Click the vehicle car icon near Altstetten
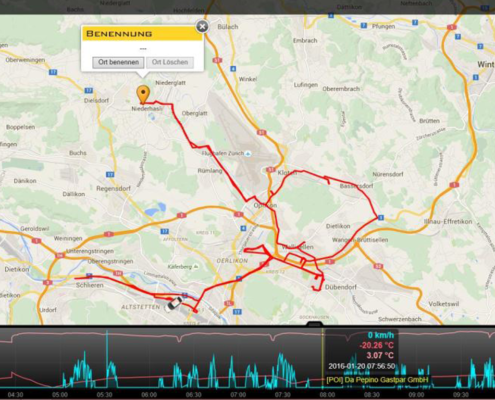Viewport: 495px width, 400px height. click(x=174, y=304)
